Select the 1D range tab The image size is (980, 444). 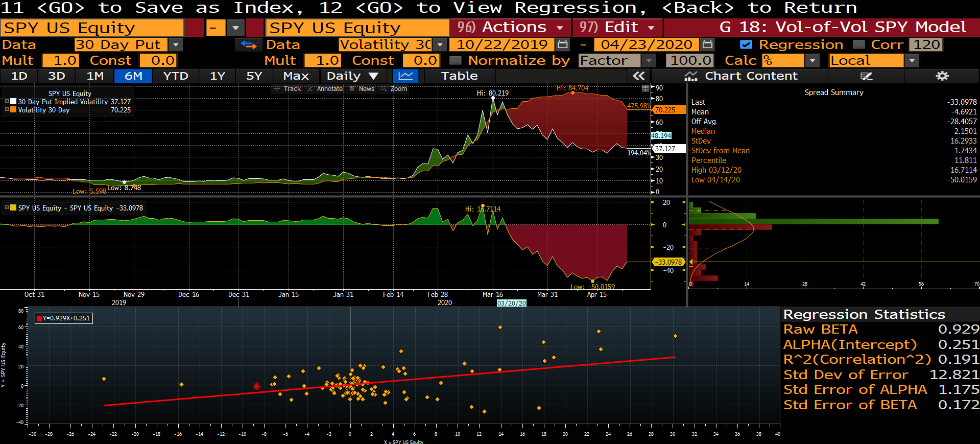tap(19, 76)
